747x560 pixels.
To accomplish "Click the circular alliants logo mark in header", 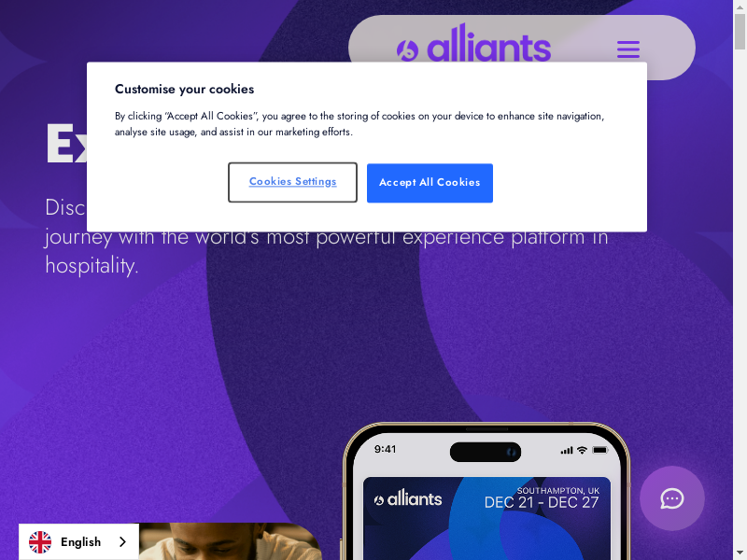I will 407,50.
